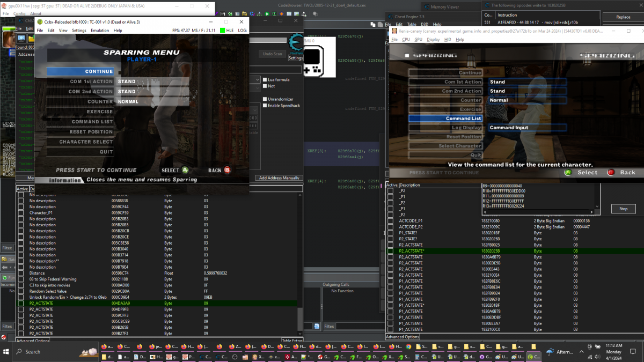Toggle the Not checkbox
The height and width of the screenshot is (362, 644).
(x=265, y=86)
